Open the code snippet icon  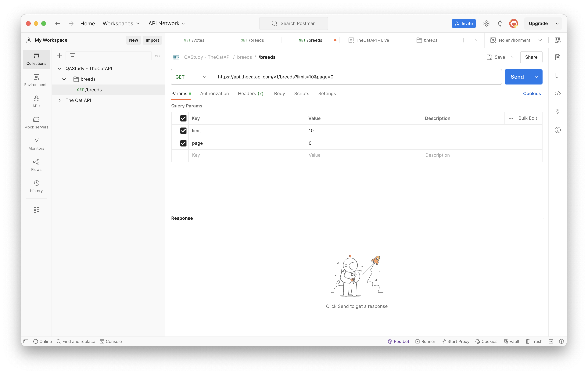558,94
